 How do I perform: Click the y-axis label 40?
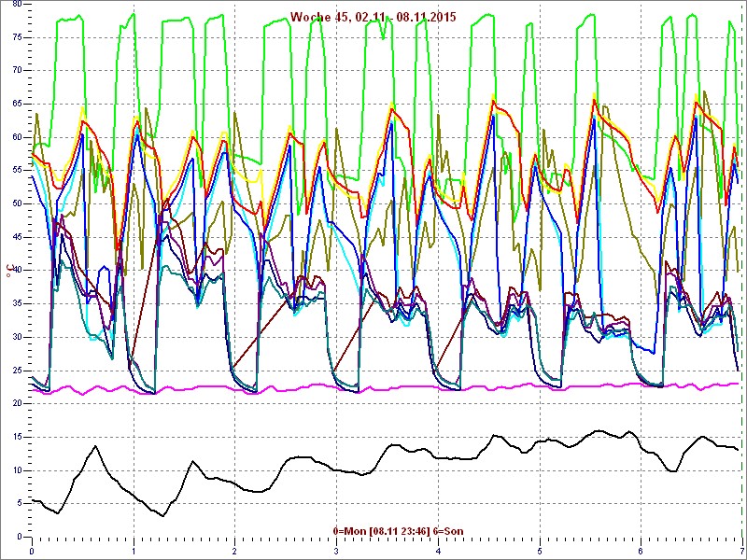[x=16, y=271]
